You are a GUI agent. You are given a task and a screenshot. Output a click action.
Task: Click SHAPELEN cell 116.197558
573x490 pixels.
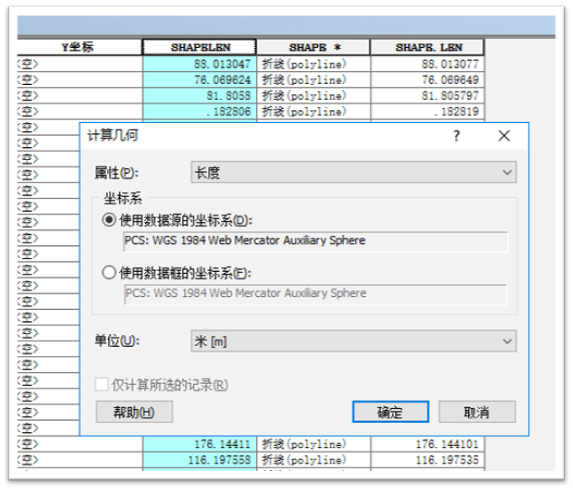point(200,460)
